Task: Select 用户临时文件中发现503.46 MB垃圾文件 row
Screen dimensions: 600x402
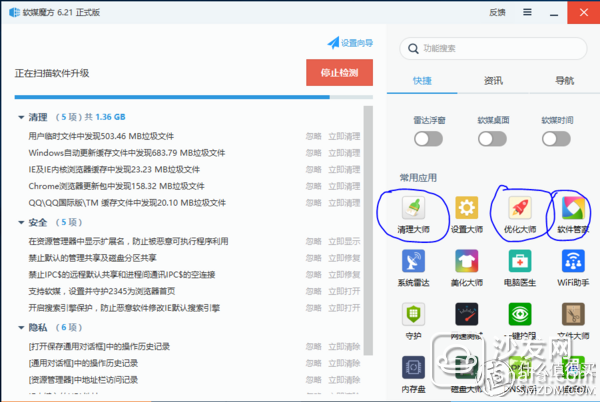Action: (x=101, y=136)
